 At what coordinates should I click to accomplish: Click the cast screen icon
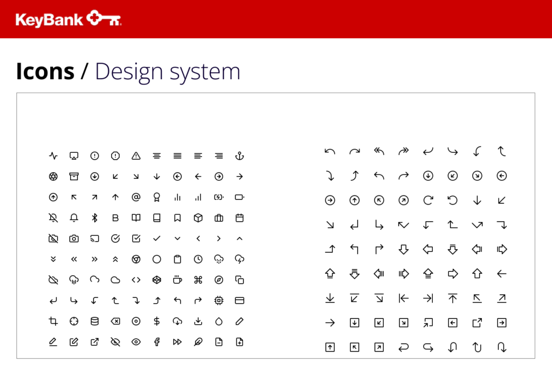[x=95, y=239]
